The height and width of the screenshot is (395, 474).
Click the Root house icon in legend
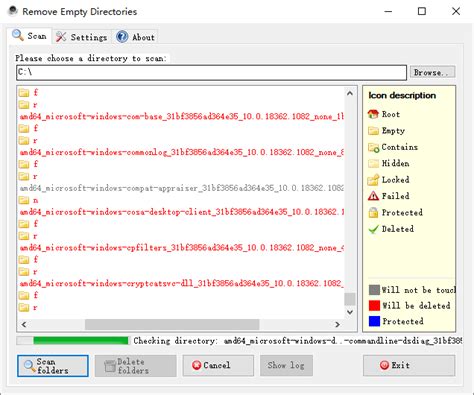tap(373, 114)
